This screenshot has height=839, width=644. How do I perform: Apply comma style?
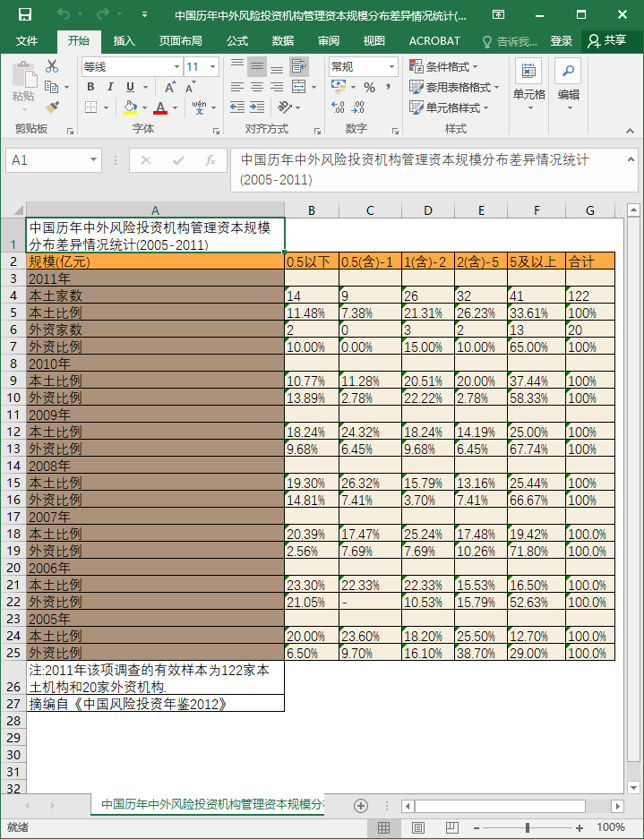[x=388, y=87]
